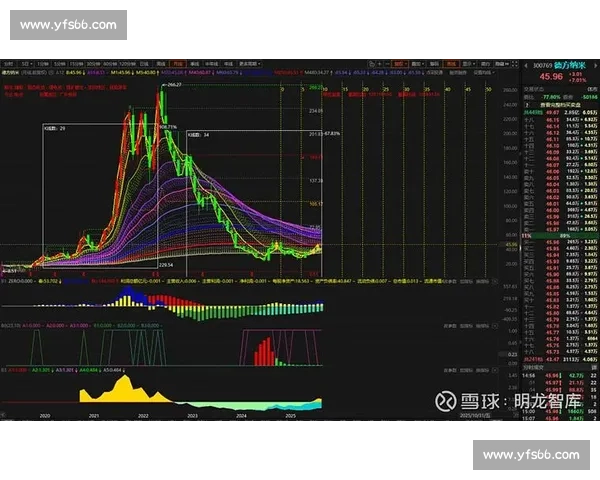
Task: Switch chart to 分时 intraday view
Action: tap(8, 64)
